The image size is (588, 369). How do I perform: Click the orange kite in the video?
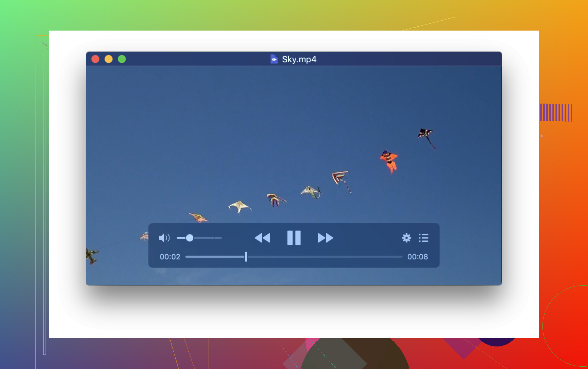pyautogui.click(x=389, y=161)
